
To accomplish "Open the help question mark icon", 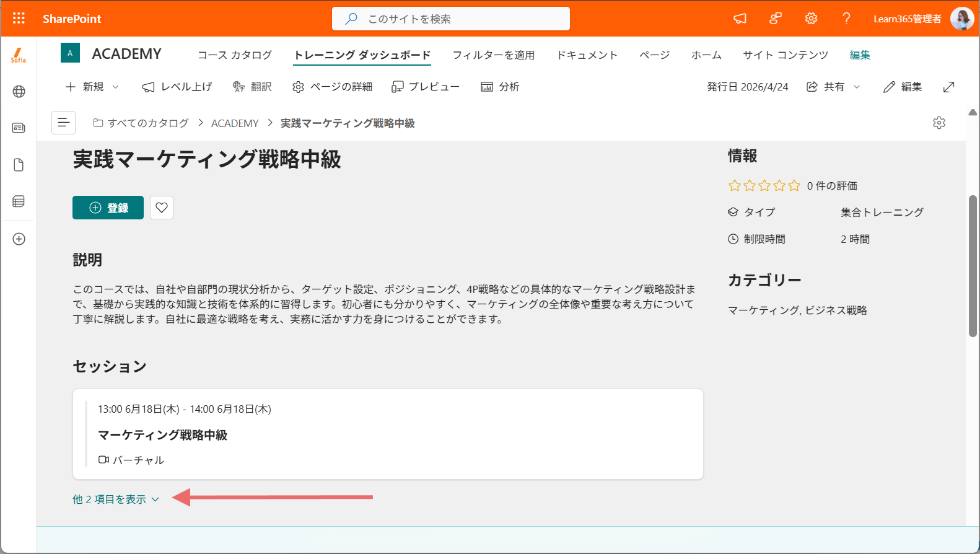I will [x=846, y=19].
